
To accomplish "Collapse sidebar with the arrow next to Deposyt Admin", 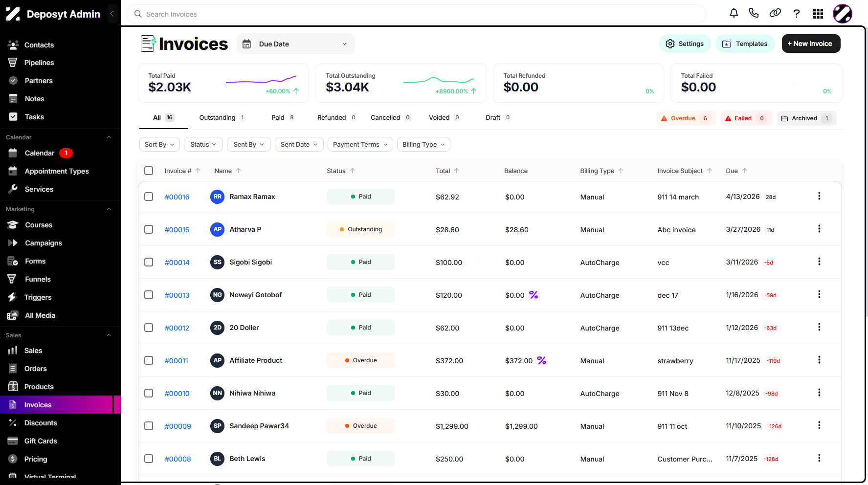I will [x=112, y=14].
